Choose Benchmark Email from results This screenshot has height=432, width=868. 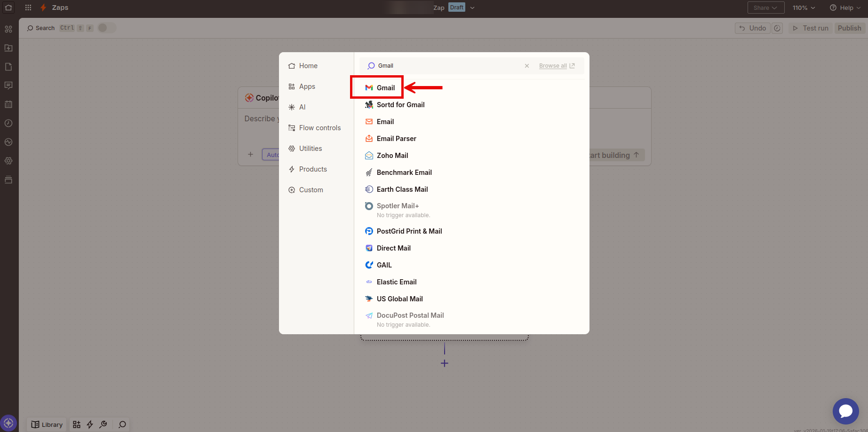472,173
